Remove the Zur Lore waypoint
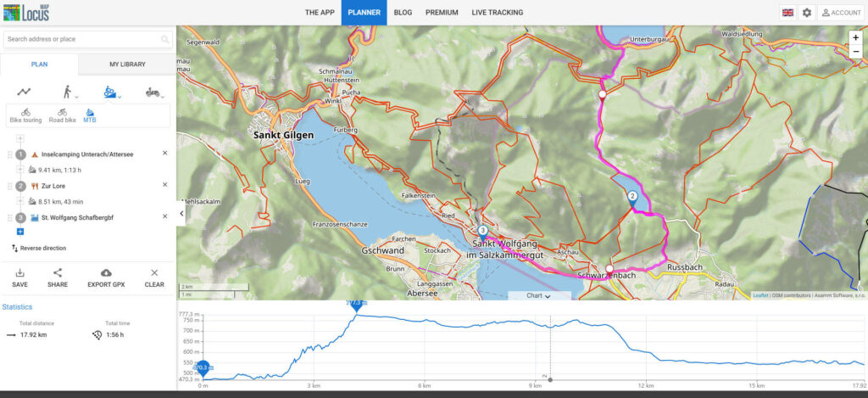 coord(164,185)
